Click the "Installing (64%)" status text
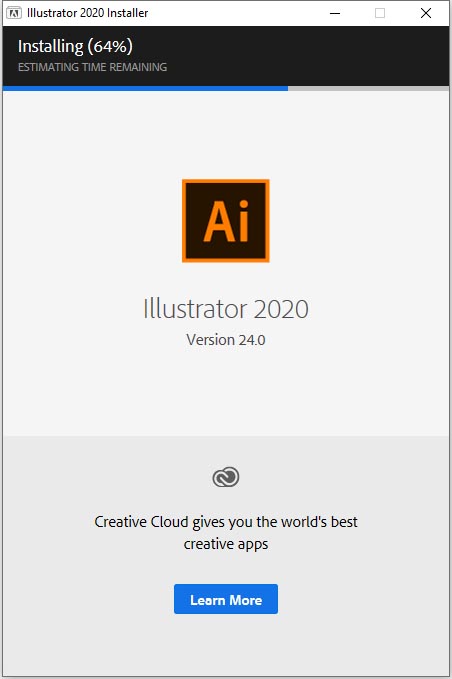This screenshot has width=452, height=679. [x=75, y=46]
